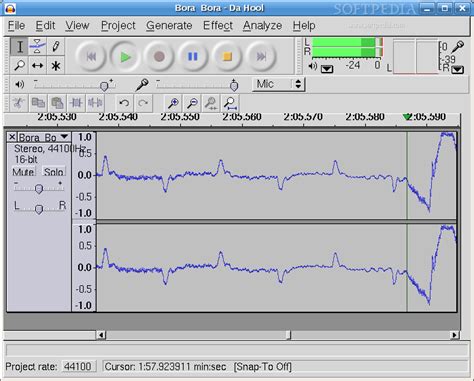Image resolution: width=474 pixels, height=381 pixels.
Task: Silence the selected audio
Action: coord(95,103)
